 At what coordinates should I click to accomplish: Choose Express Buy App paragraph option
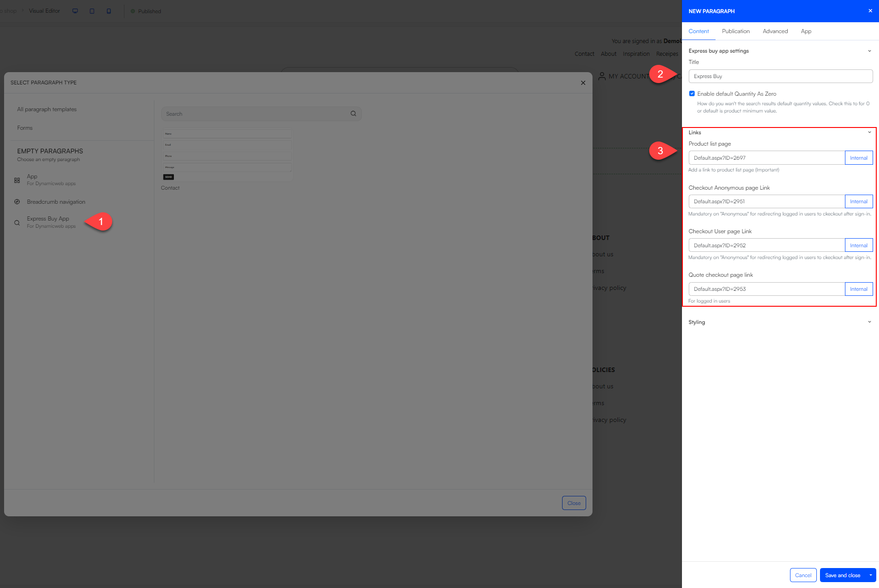[x=51, y=222]
